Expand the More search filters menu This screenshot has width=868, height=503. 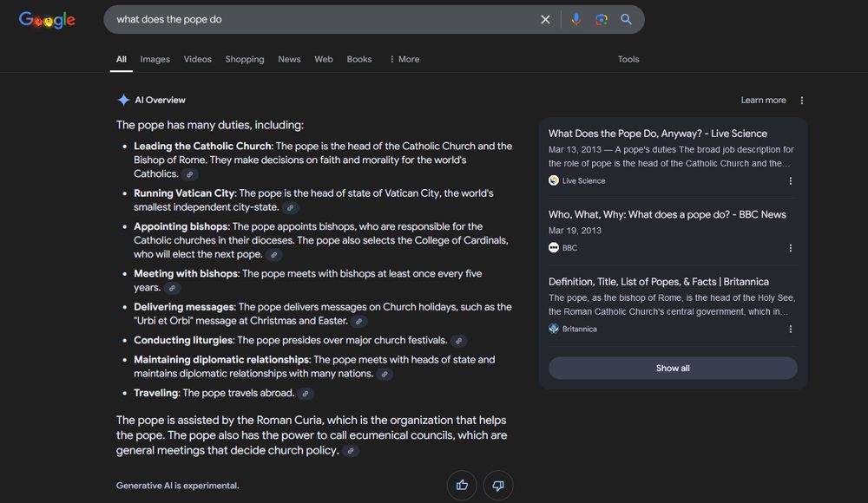point(404,59)
